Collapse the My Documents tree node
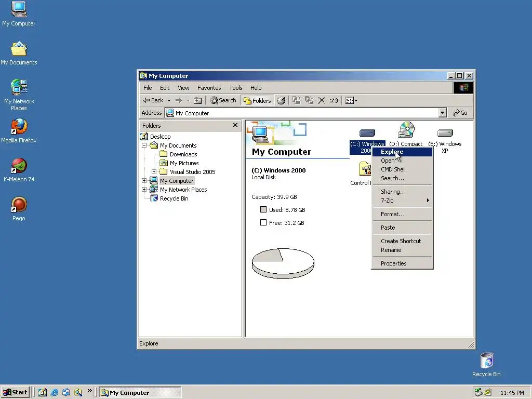This screenshot has height=399, width=532. click(x=144, y=145)
